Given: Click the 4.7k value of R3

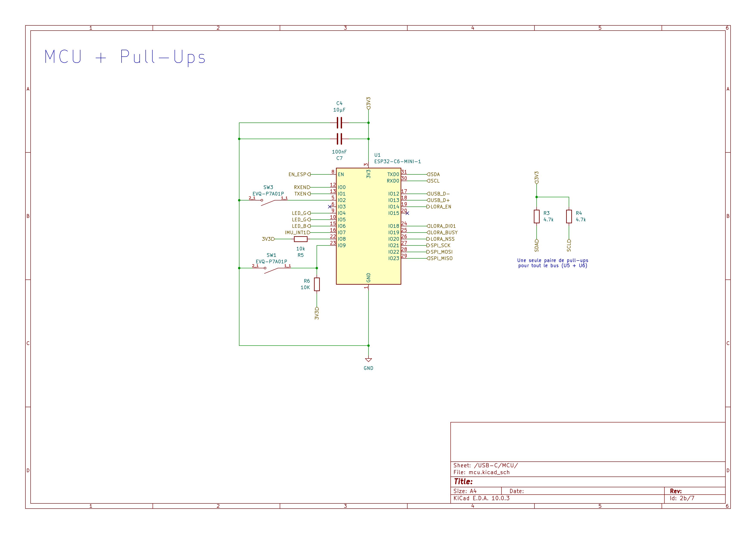Looking at the screenshot, I should click(x=548, y=219).
